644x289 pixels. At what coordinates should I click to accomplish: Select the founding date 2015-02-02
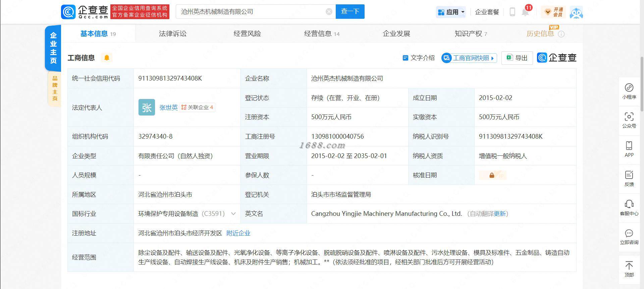[495, 98]
